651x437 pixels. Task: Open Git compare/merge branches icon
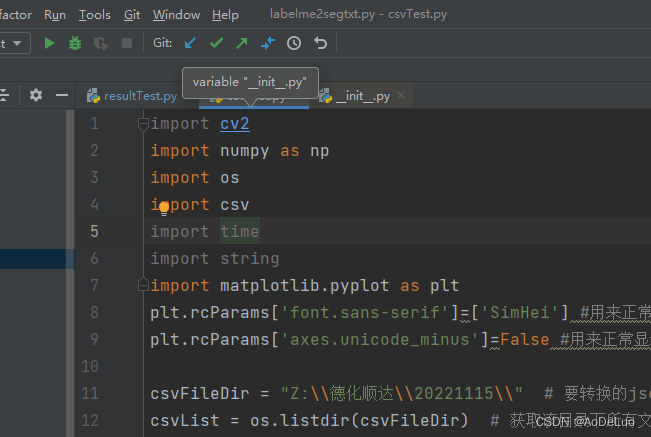[268, 43]
